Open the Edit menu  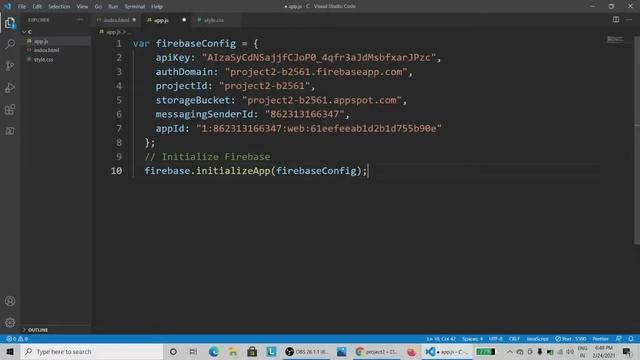pyautogui.click(x=37, y=7)
